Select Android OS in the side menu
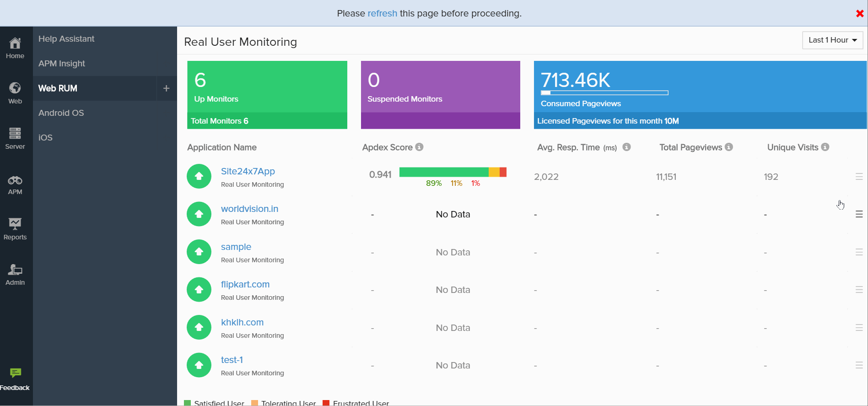 [x=61, y=113]
